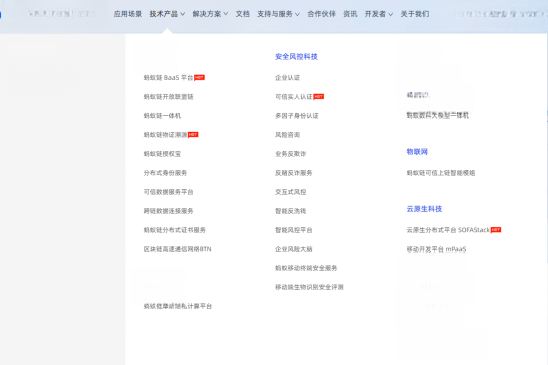Click 业务反欺诈 link
The width and height of the screenshot is (548, 365).
290,154
